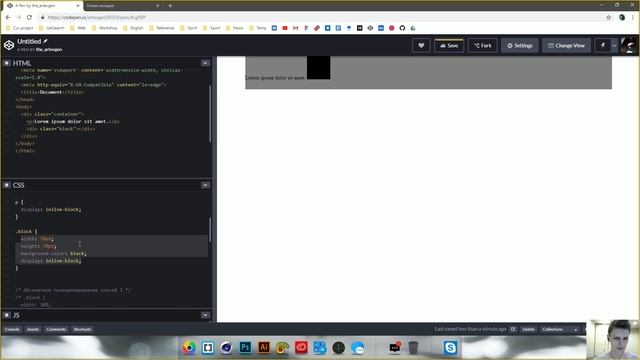This screenshot has width=640, height=360.
Task: Click the CSS editor vertical scrollbar
Action: coord(210,229)
